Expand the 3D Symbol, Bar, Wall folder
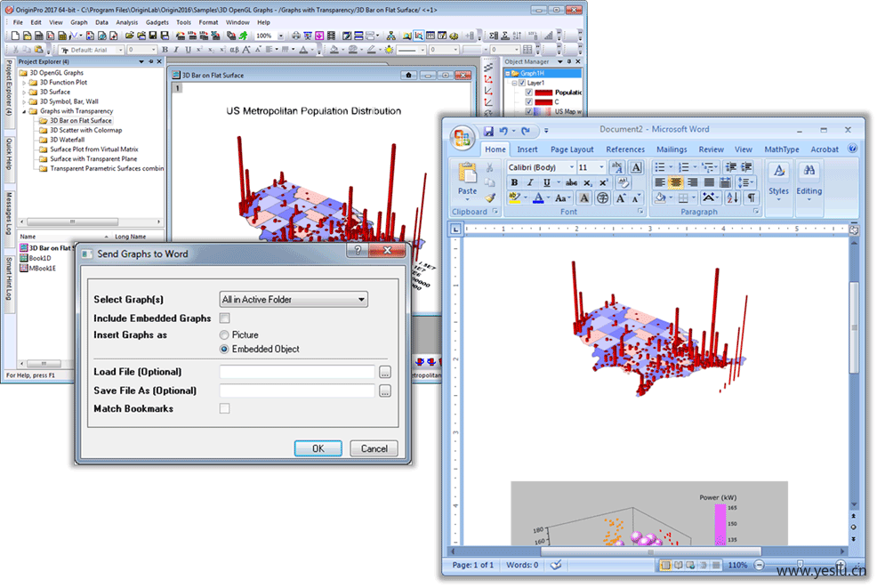 point(24,101)
